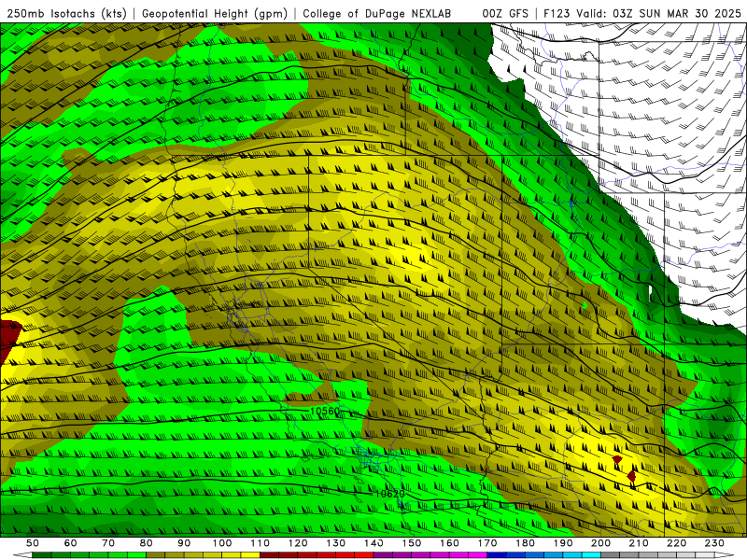Screen dimensions: 747x560
Task: Click the right arrow end of color bar
Action: point(725,555)
